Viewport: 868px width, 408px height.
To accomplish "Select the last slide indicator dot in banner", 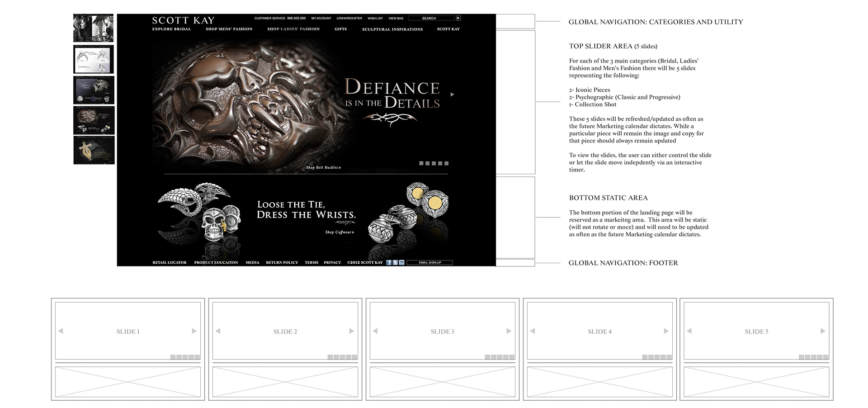I will (447, 163).
